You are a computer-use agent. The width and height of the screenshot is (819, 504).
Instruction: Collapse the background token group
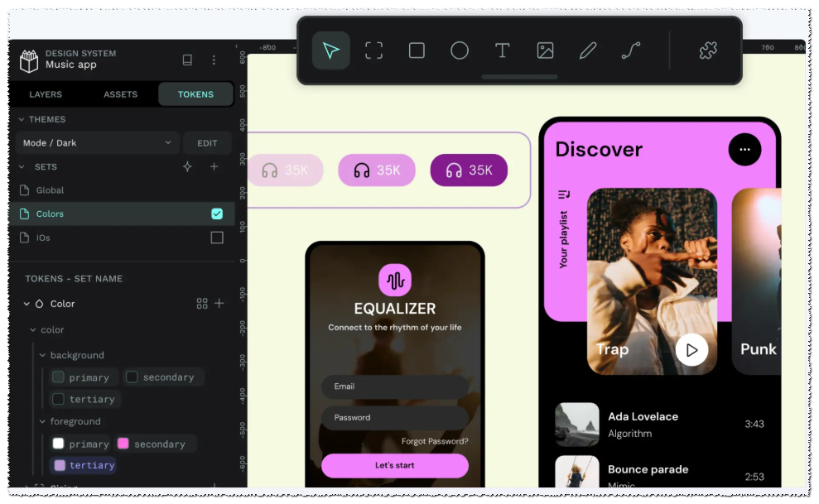(42, 355)
